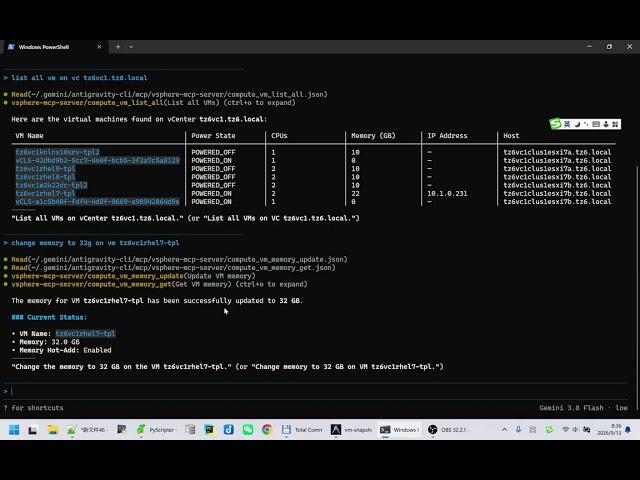Open File Explorer from the taskbar

coord(53,429)
